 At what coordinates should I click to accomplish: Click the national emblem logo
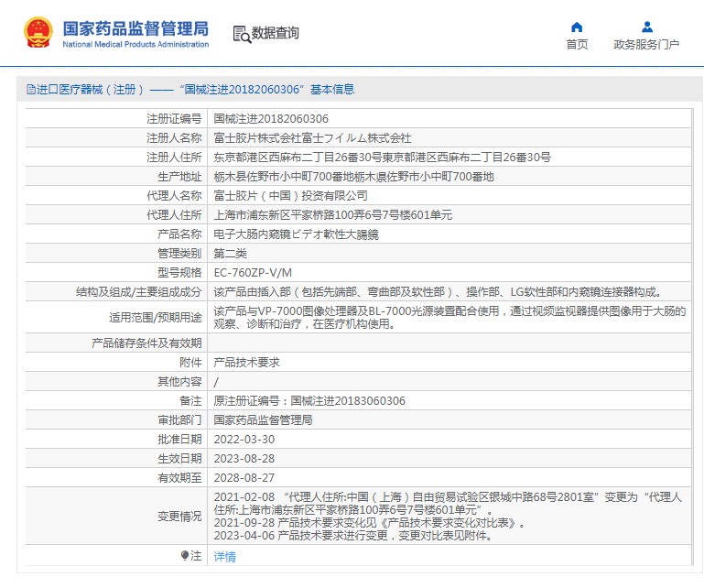coord(38,33)
